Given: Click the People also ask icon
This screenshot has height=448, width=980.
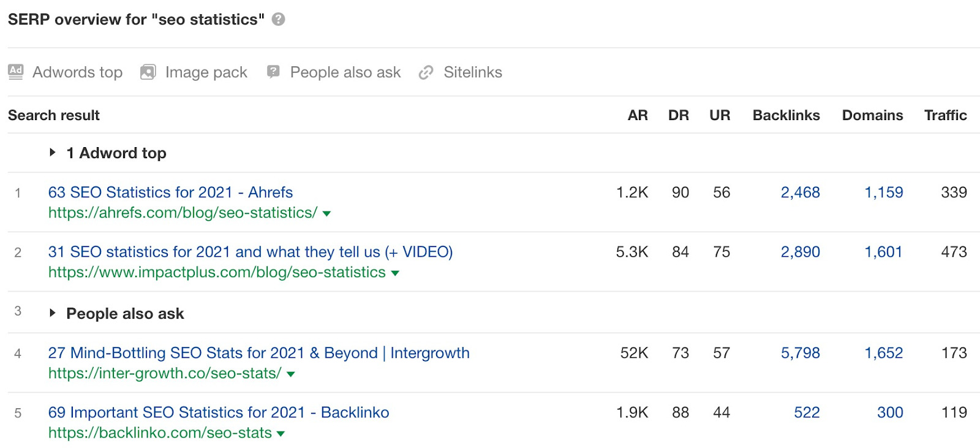Looking at the screenshot, I should click(x=273, y=72).
